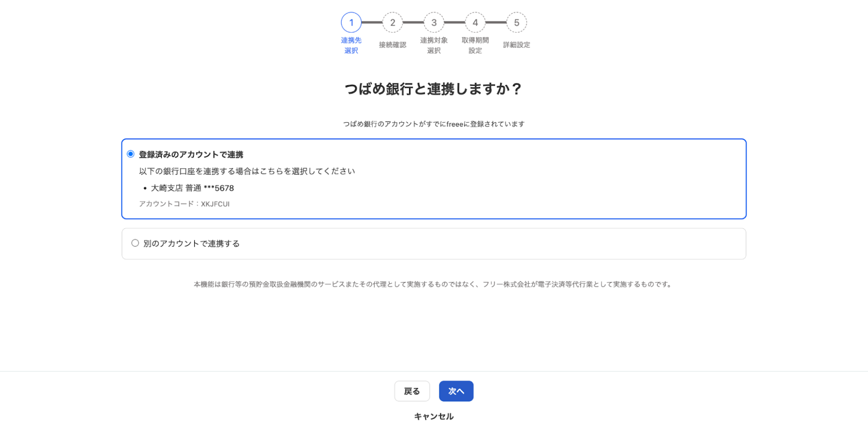The image size is (868, 434).
Task: Click step 2 接続確認 circle
Action: pos(393,23)
